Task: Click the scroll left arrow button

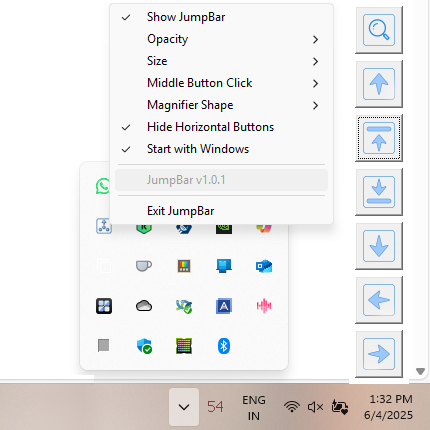Action: pyautogui.click(x=379, y=300)
